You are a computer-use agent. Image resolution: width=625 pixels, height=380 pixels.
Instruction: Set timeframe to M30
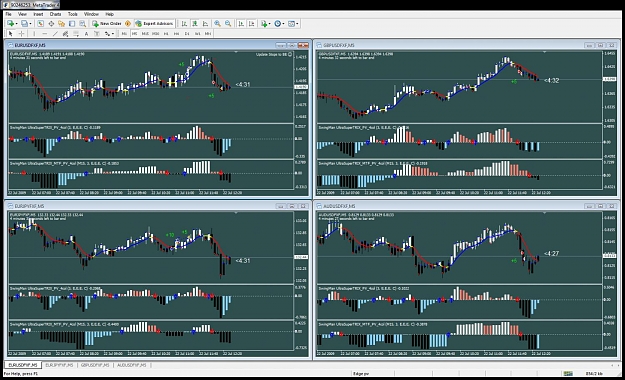pos(155,33)
